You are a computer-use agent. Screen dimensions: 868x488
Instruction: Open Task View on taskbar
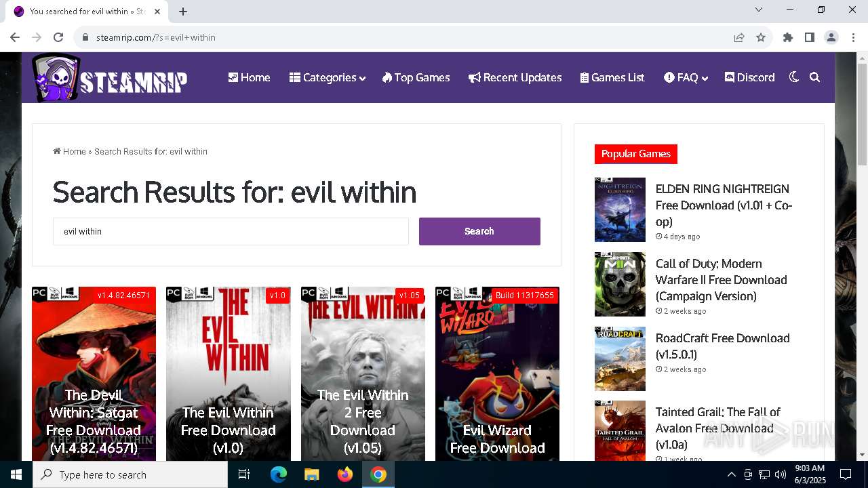[244, 474]
